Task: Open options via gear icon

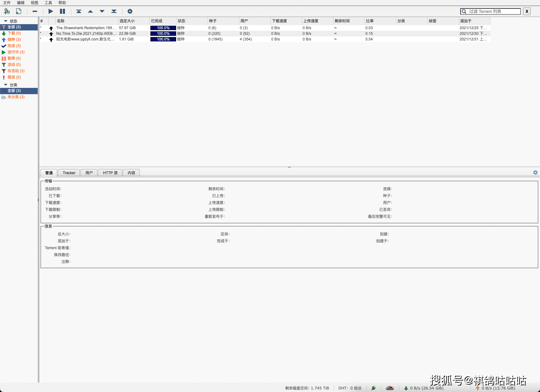Action: [x=130, y=11]
